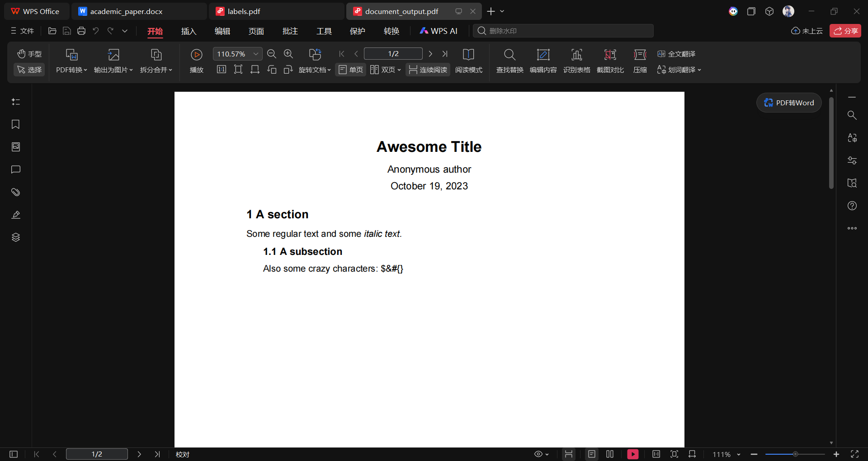Screen dimensions: 868x461
Task: Toggle 连续阅读 continuous reading mode
Action: coord(428,70)
